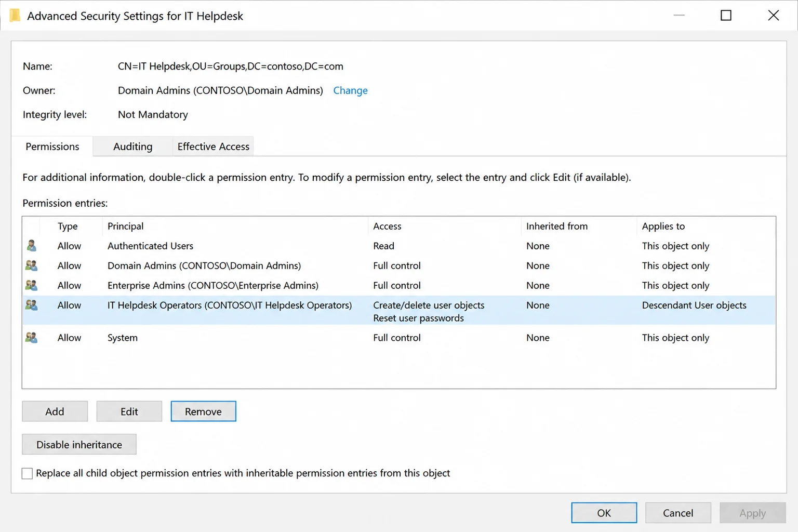The height and width of the screenshot is (532, 798).
Task: Sort by the Access column header
Action: click(x=387, y=226)
